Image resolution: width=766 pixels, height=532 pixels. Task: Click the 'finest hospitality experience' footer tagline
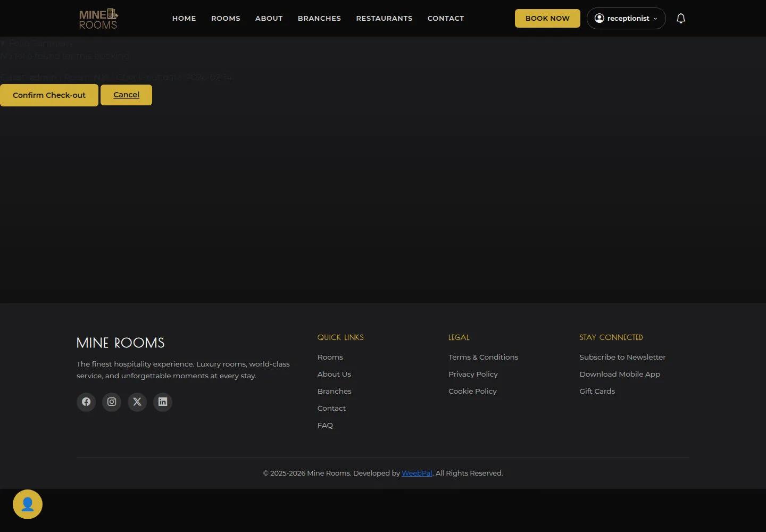183,370
